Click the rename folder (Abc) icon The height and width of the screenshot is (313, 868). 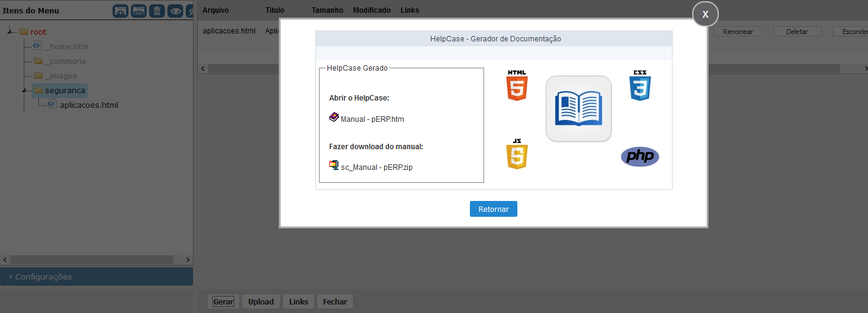click(139, 11)
